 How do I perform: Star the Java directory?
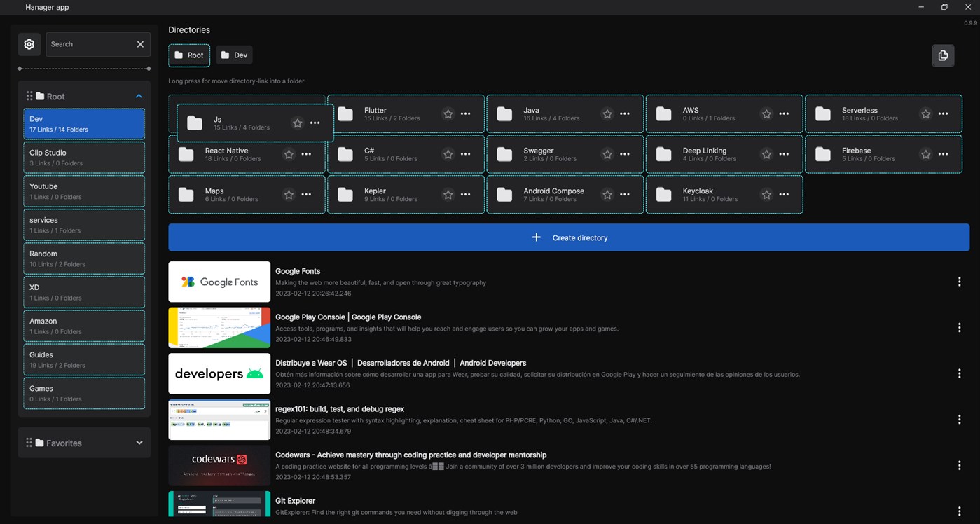click(x=607, y=113)
